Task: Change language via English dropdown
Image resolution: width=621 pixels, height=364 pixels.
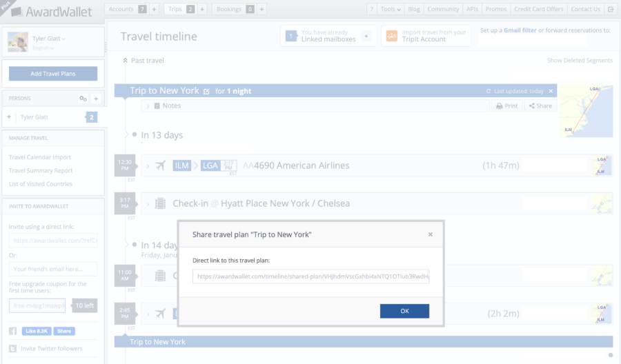Action: [x=43, y=48]
